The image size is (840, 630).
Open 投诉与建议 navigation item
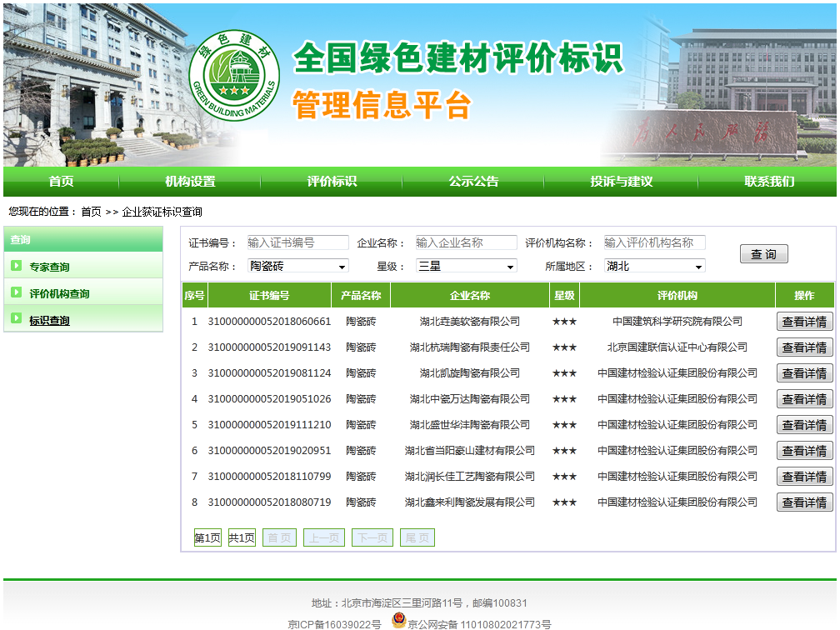click(621, 182)
